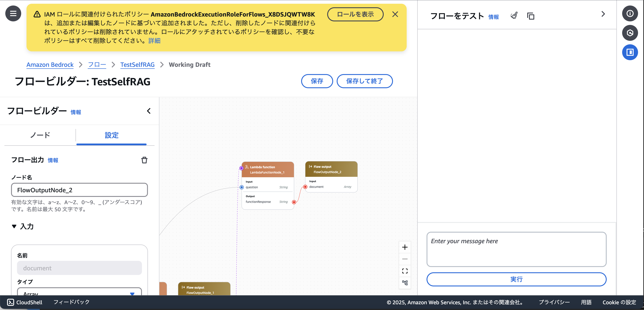
Task: Select the FlowOutputNode_2 node header
Action: click(x=331, y=169)
